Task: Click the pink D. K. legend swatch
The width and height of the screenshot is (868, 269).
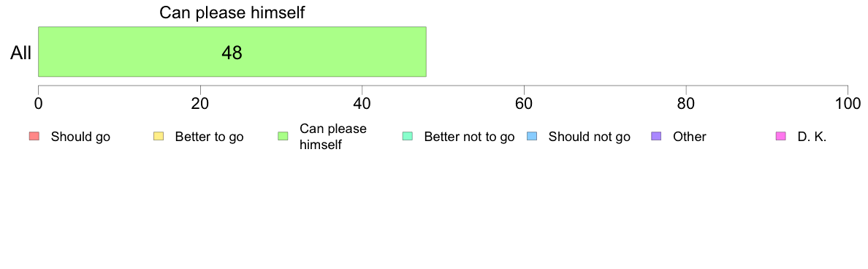Action: point(781,136)
